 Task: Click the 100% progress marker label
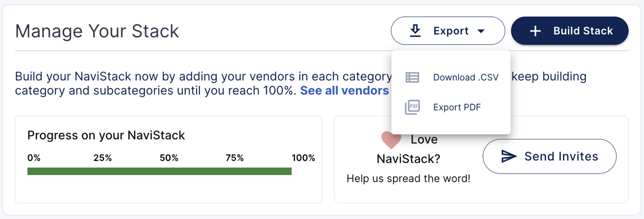point(303,158)
